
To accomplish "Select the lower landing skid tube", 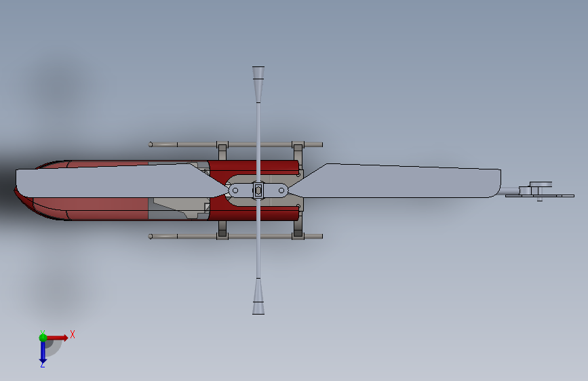I will [x=235, y=236].
